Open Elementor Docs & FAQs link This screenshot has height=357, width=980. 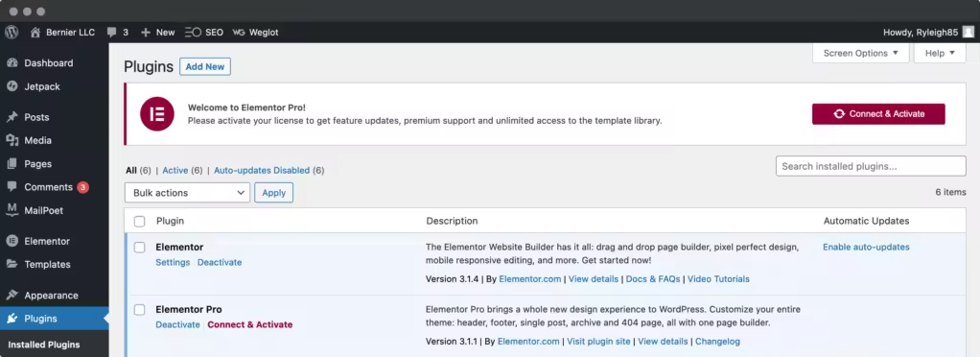(x=653, y=279)
